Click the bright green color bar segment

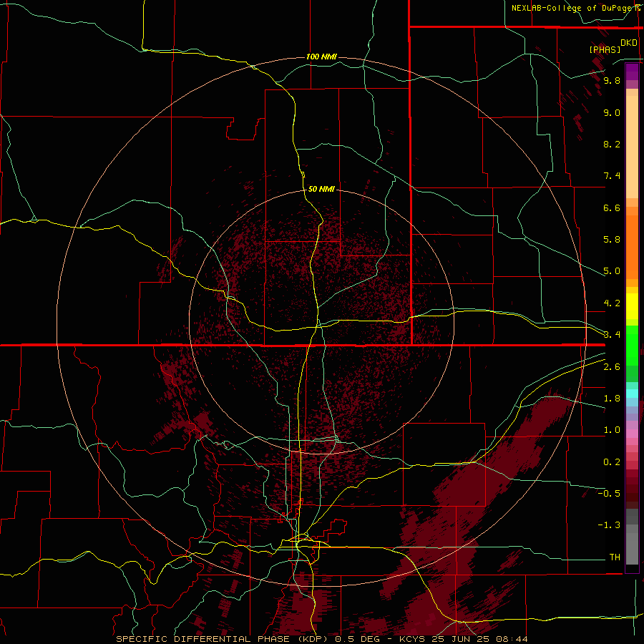click(632, 345)
